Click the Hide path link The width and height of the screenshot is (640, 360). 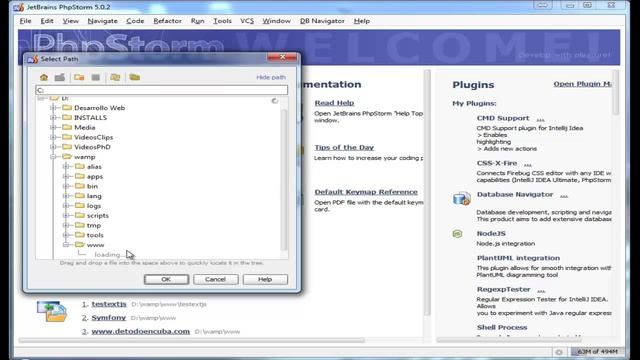pos(271,77)
